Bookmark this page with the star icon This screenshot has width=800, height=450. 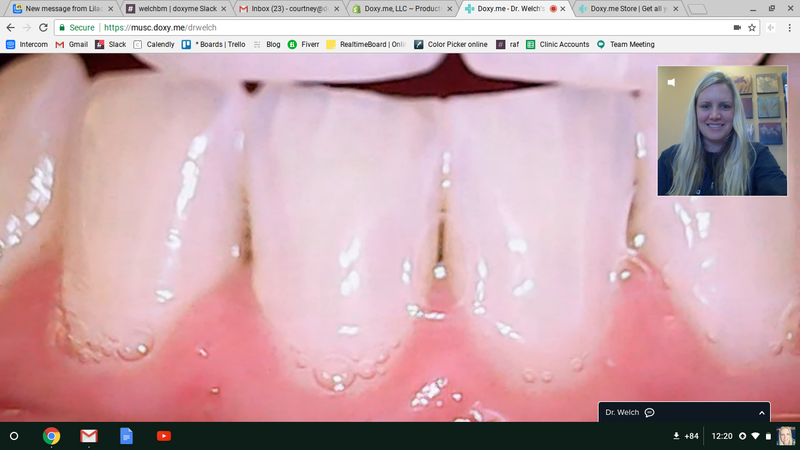pos(752,27)
